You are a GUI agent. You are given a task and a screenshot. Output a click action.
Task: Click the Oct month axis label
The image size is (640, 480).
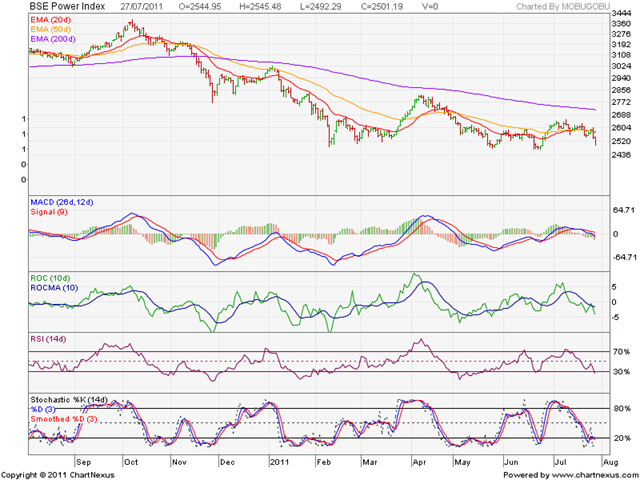tap(131, 462)
